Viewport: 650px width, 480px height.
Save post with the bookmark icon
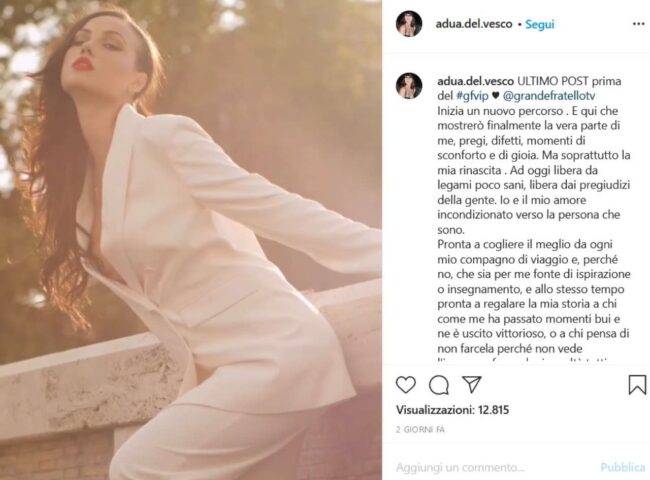click(637, 385)
